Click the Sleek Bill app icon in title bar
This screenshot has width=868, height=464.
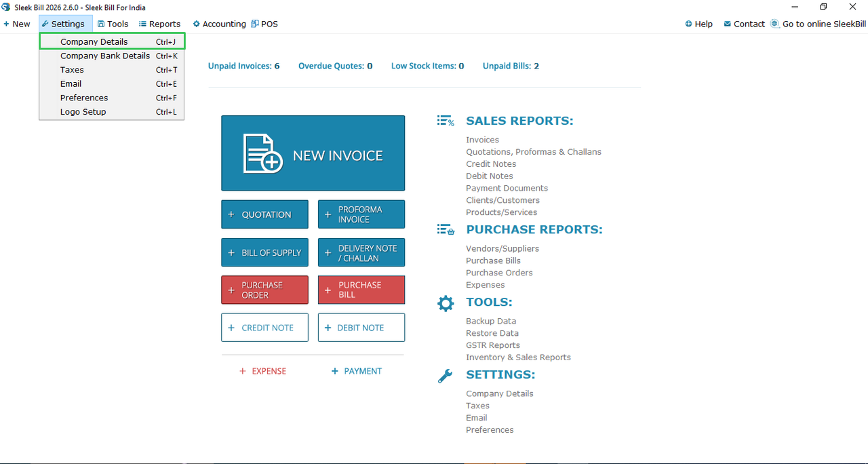[x=6, y=7]
